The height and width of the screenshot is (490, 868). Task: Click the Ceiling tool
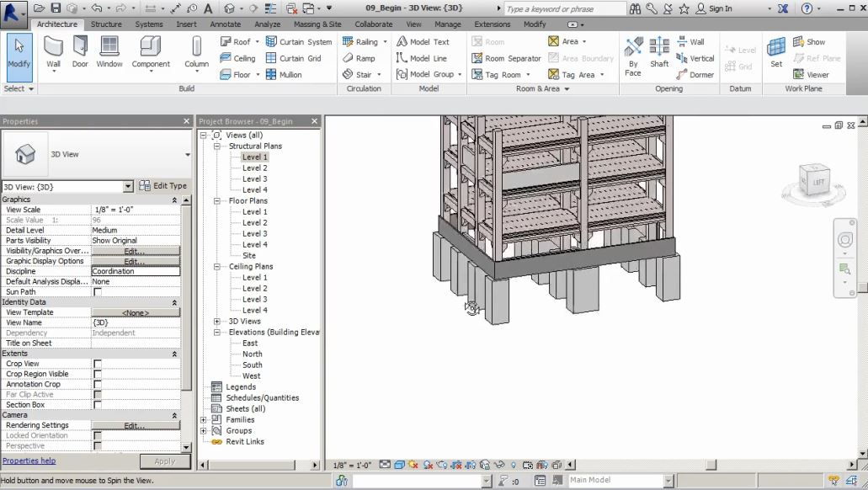click(237, 58)
